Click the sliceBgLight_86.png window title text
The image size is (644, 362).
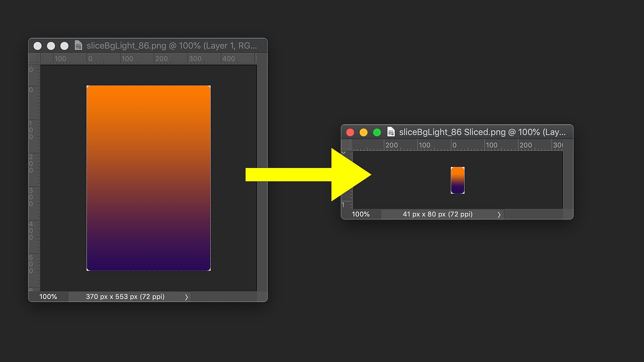pos(171,46)
